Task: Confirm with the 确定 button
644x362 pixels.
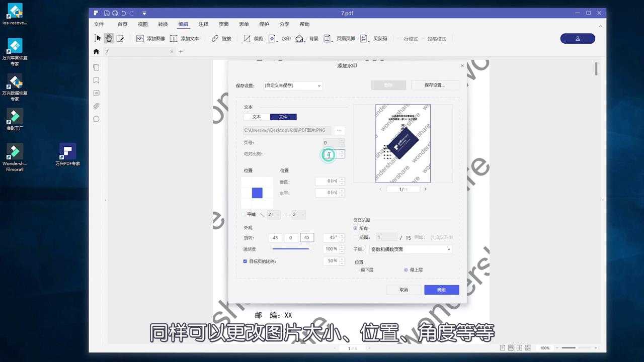Action: pyautogui.click(x=441, y=290)
